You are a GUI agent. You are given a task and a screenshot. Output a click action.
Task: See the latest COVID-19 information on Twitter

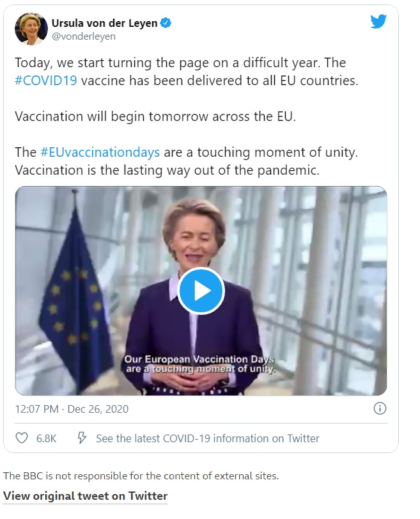click(x=207, y=438)
